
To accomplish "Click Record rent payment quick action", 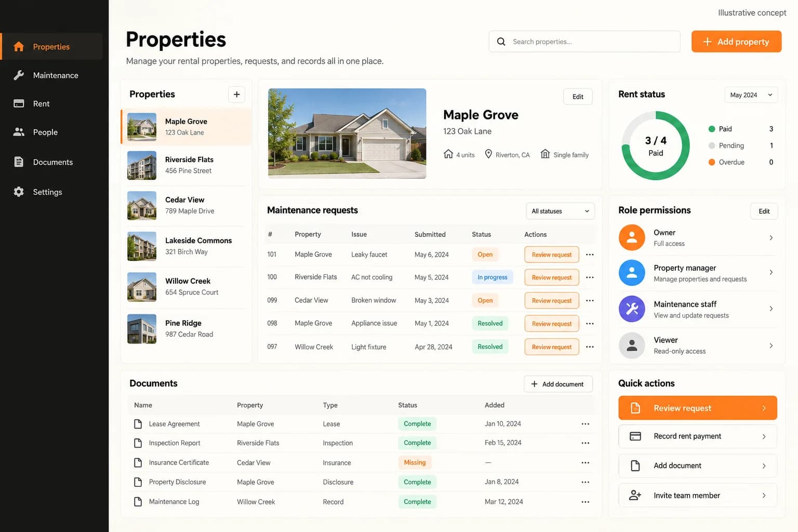I will pos(698,436).
